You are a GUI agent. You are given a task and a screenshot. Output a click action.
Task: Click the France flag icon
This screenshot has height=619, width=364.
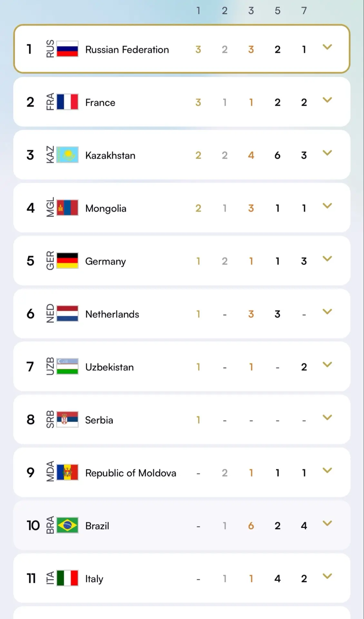coord(67,102)
